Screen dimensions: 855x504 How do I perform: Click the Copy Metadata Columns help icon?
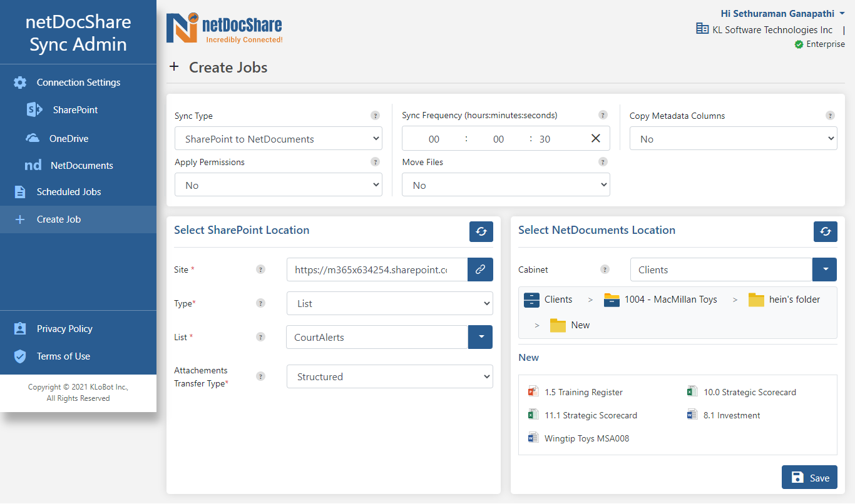coord(830,116)
